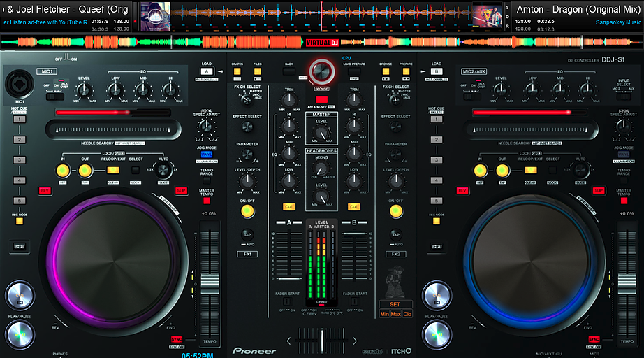Trigger left deck hot cue 1

pos(19,119)
